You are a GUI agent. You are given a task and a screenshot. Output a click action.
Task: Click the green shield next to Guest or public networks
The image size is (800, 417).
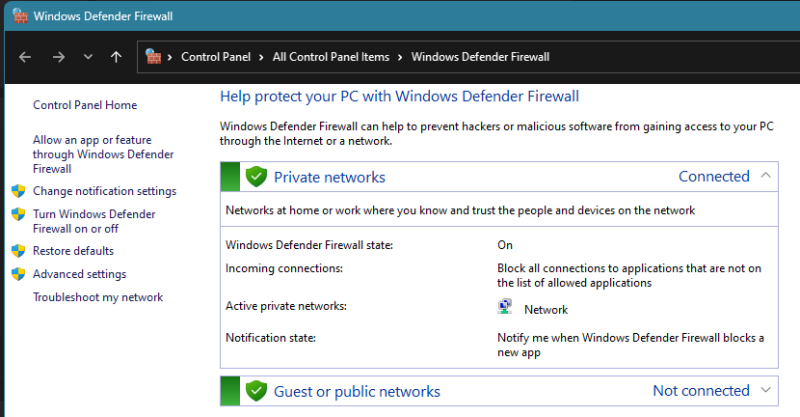[256, 391]
